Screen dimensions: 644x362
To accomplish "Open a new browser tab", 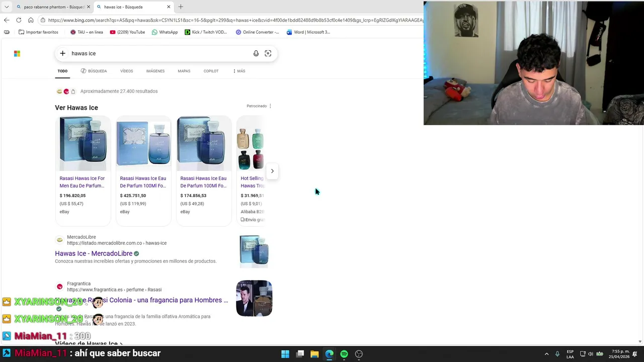I will pos(181,7).
